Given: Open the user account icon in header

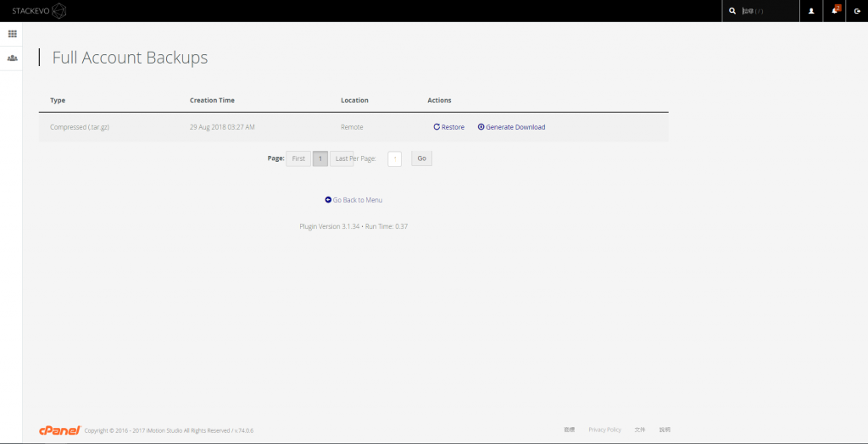Looking at the screenshot, I should click(811, 11).
